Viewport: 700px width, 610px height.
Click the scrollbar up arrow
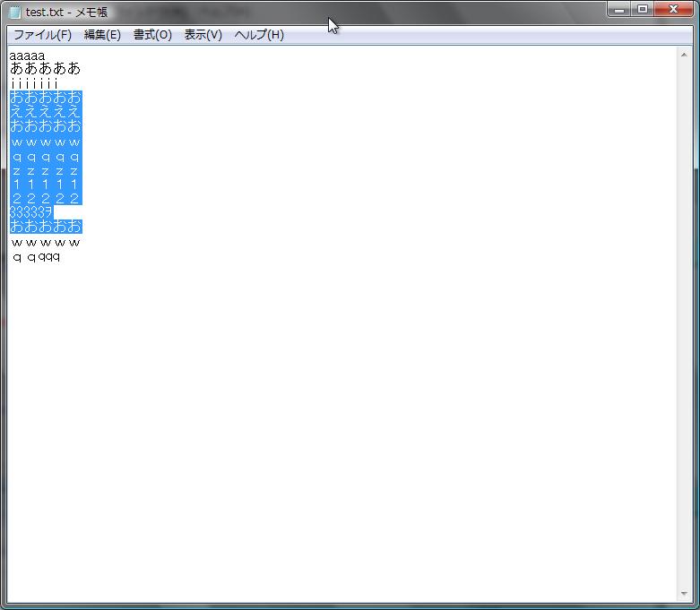(684, 55)
